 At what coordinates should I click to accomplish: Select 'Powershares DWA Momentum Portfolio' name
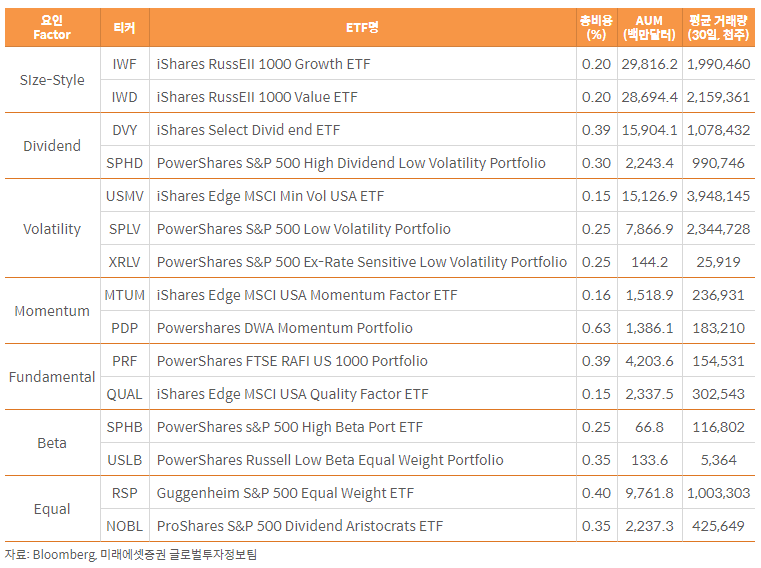[x=285, y=328]
